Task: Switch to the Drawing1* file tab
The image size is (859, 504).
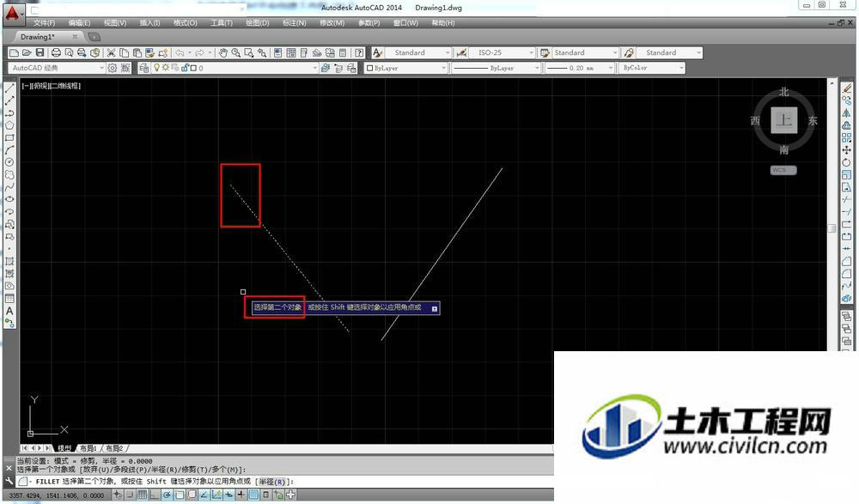Action: (38, 37)
